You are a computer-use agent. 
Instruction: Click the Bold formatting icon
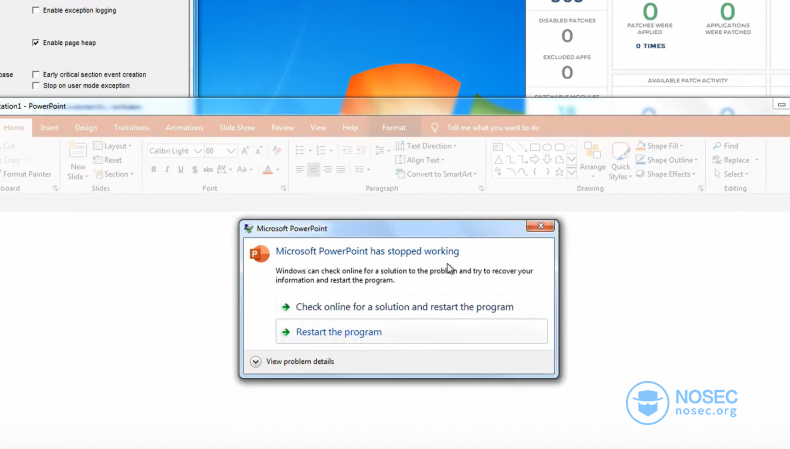click(x=154, y=169)
